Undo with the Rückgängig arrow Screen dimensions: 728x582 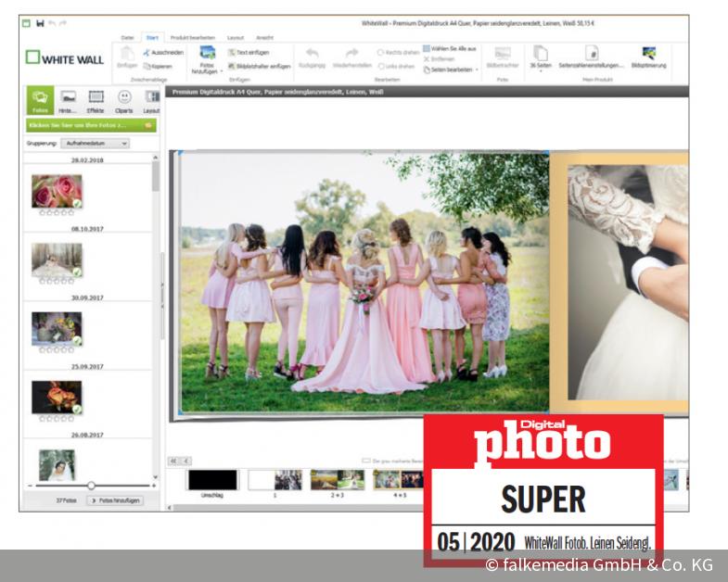311,57
